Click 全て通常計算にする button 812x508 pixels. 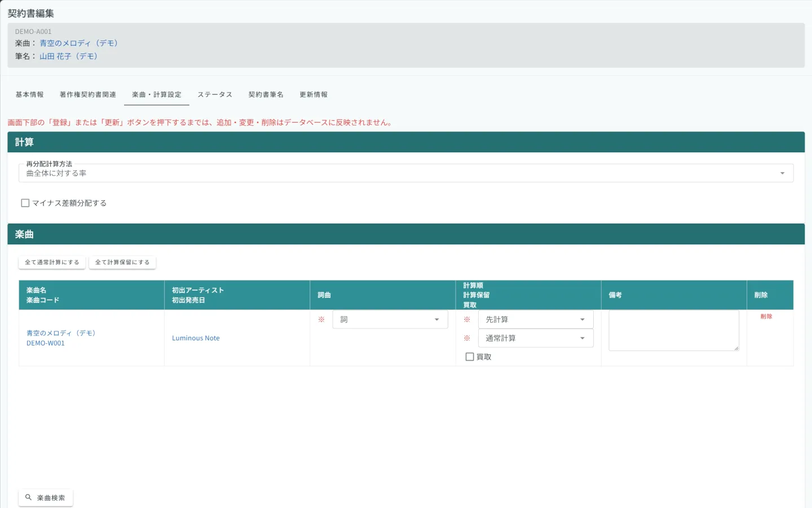pyautogui.click(x=52, y=262)
